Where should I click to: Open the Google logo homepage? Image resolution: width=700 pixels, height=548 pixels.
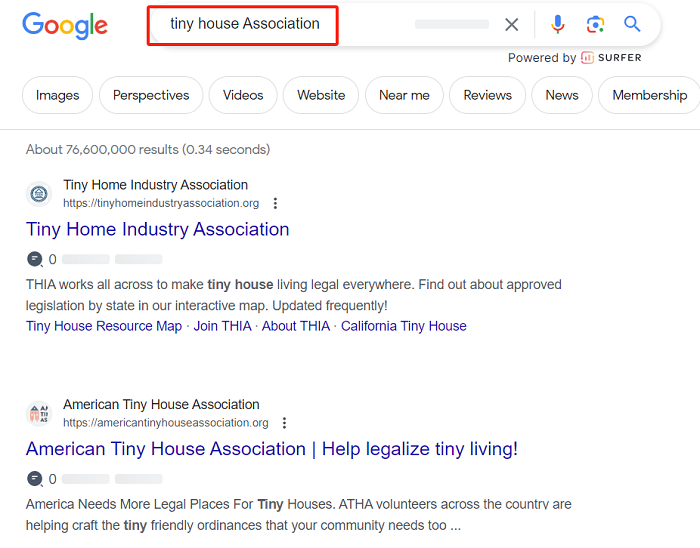click(65, 25)
